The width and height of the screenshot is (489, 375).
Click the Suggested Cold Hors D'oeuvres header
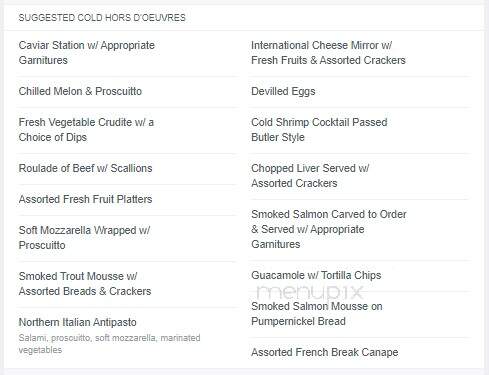pos(102,18)
